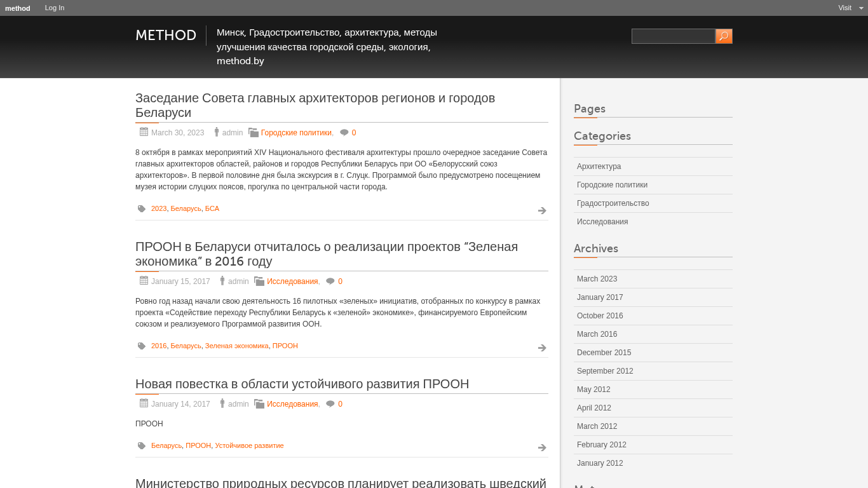Image resolution: width=868 pixels, height=488 pixels.
Task: Open the Зеленая экономика post via its arrow icon
Action: pos(542,348)
